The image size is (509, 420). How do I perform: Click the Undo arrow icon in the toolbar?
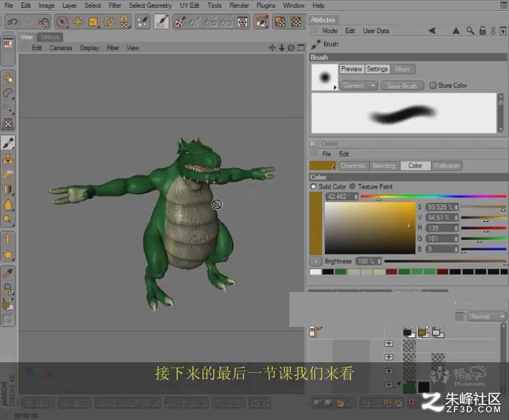click(12, 22)
